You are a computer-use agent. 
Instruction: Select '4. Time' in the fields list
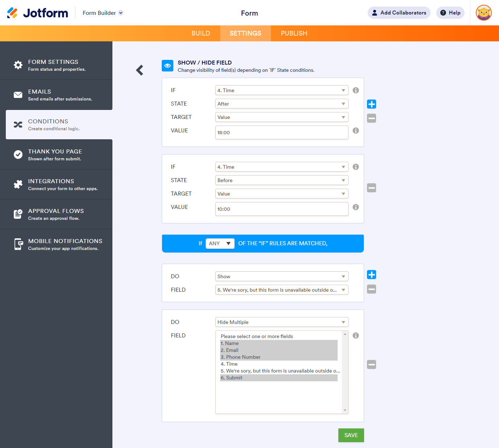(x=279, y=364)
